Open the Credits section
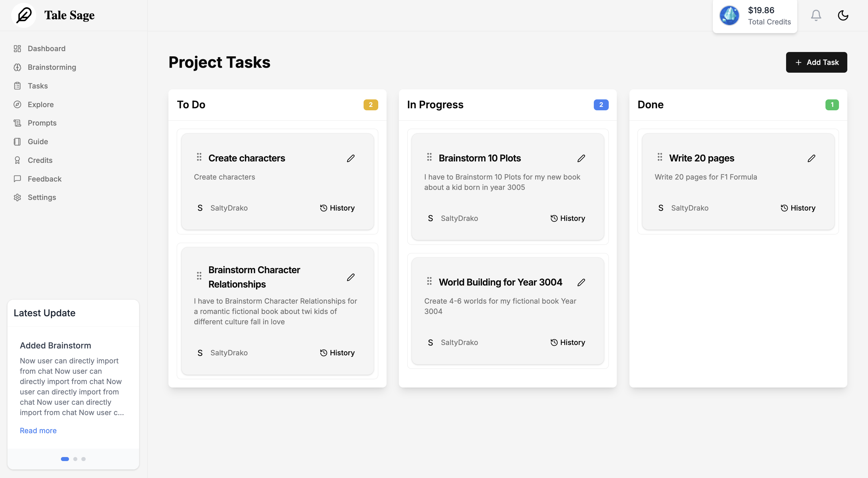 (x=39, y=160)
